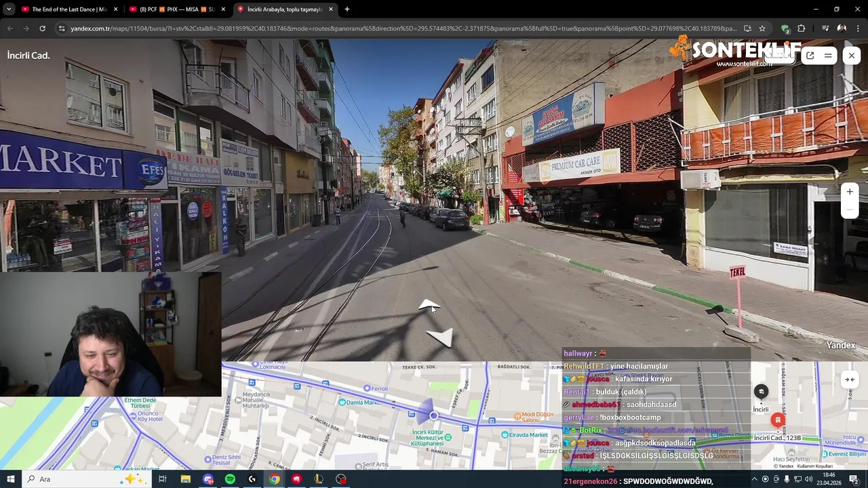868x488 pixels.
Task: Bookmark this page with the star icon
Action: [x=762, y=28]
